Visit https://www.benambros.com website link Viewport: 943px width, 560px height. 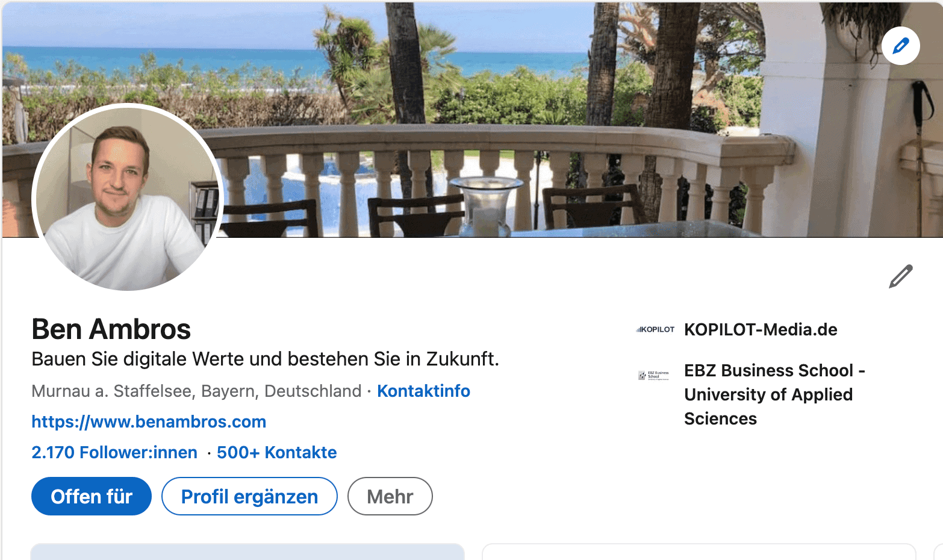pyautogui.click(x=149, y=422)
